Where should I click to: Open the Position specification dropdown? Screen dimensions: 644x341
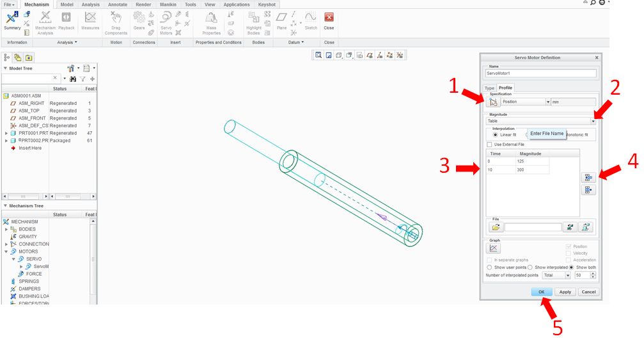point(547,102)
